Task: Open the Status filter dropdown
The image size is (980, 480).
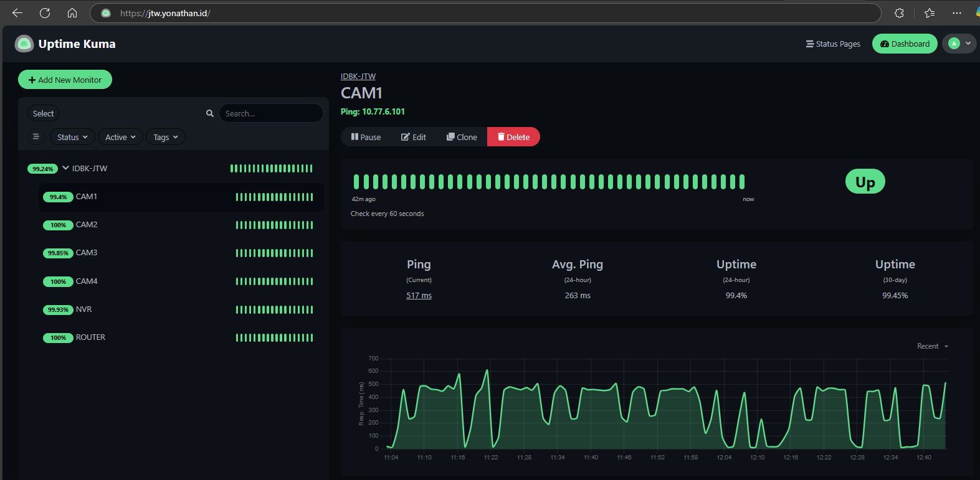Action: click(72, 137)
